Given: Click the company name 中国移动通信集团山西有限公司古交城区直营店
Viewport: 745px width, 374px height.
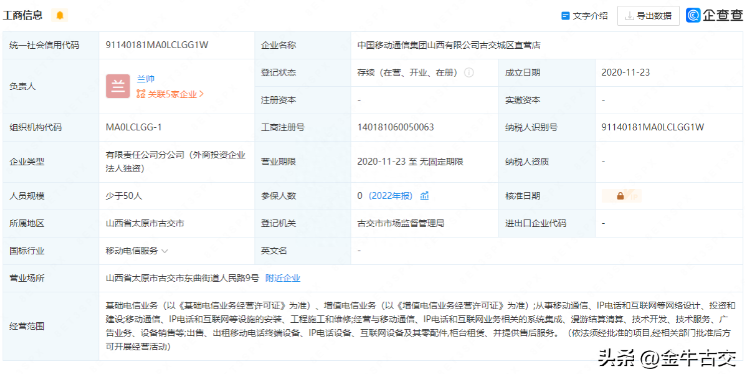Looking at the screenshot, I should [x=449, y=46].
